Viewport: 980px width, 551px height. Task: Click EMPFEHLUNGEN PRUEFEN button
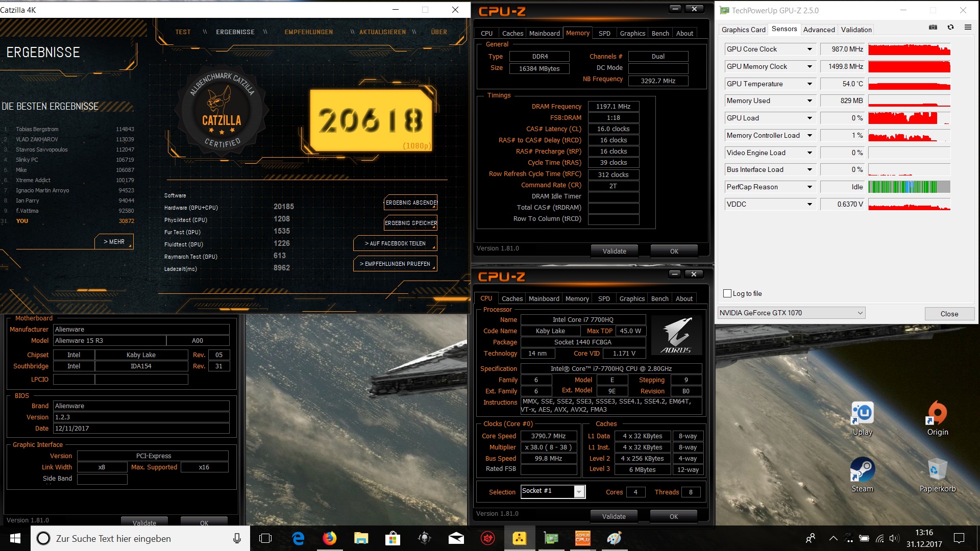coord(395,264)
